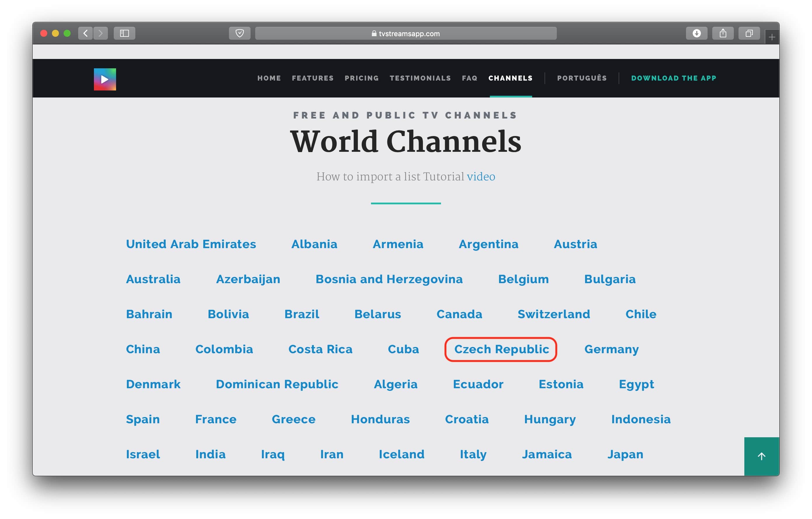The height and width of the screenshot is (519, 812).
Task: Select the Czech Republic channel list
Action: pos(501,349)
